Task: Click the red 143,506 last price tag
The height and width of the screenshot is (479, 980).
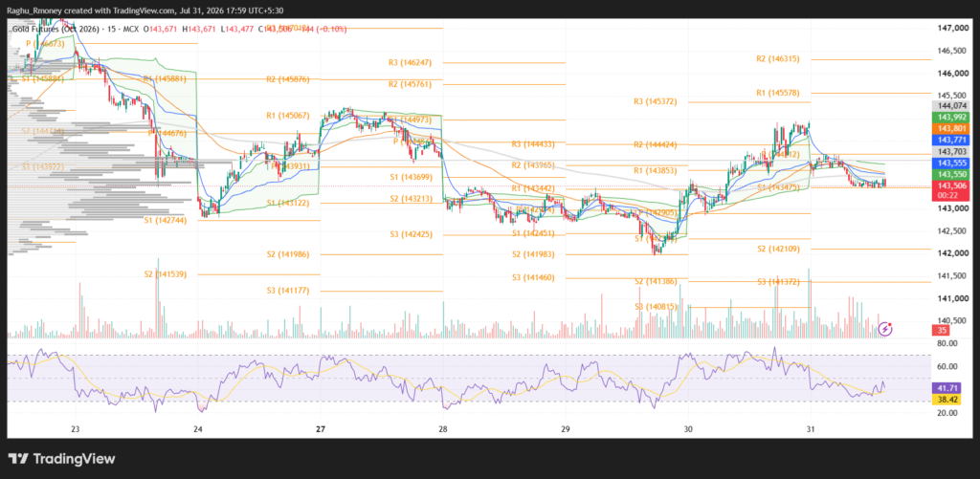Action: point(951,185)
